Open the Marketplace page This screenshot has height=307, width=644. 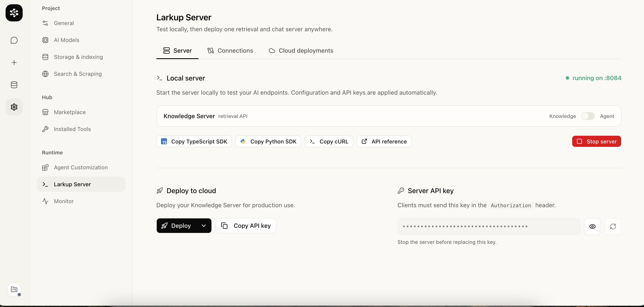[x=81, y=112]
